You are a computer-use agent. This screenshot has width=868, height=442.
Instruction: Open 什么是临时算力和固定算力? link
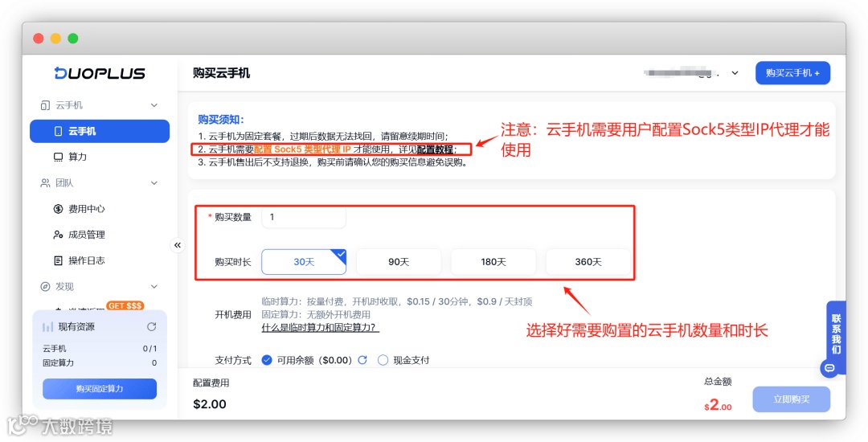coord(321,328)
